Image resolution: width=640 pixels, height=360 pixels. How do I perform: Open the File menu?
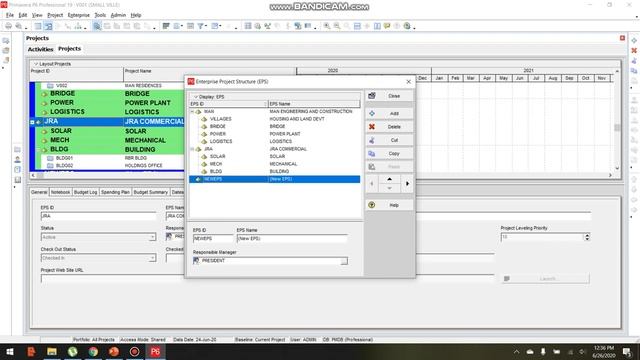point(10,15)
